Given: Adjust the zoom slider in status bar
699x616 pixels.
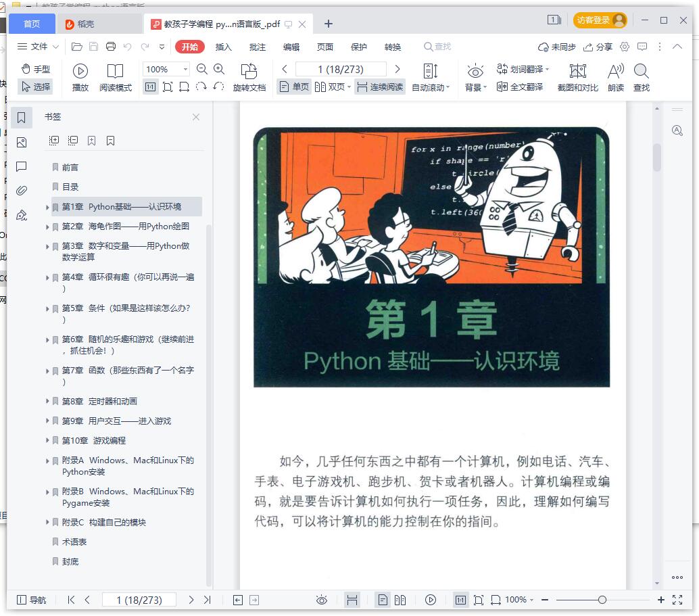Looking at the screenshot, I should pos(602,600).
